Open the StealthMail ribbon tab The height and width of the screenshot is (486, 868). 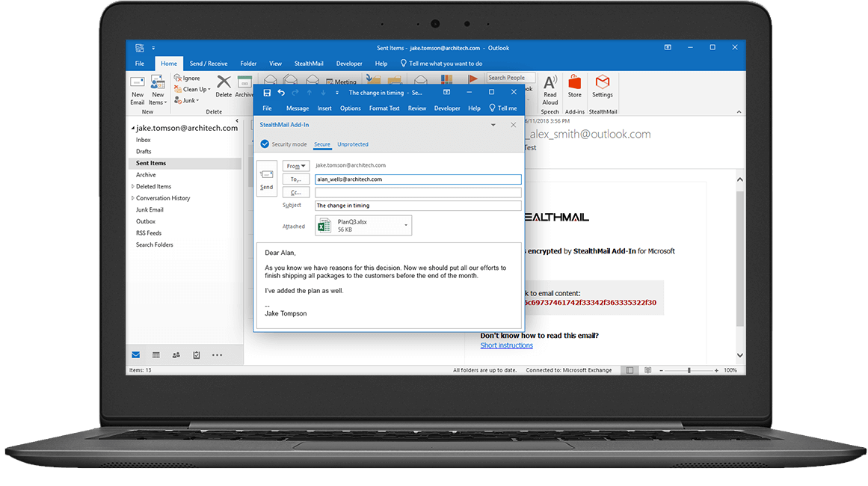pyautogui.click(x=309, y=64)
